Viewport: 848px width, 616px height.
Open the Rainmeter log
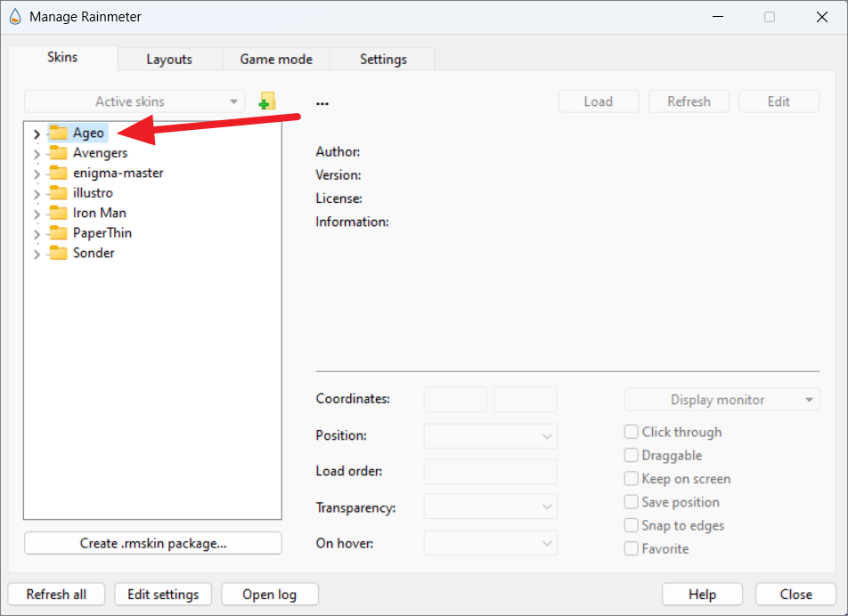point(269,595)
